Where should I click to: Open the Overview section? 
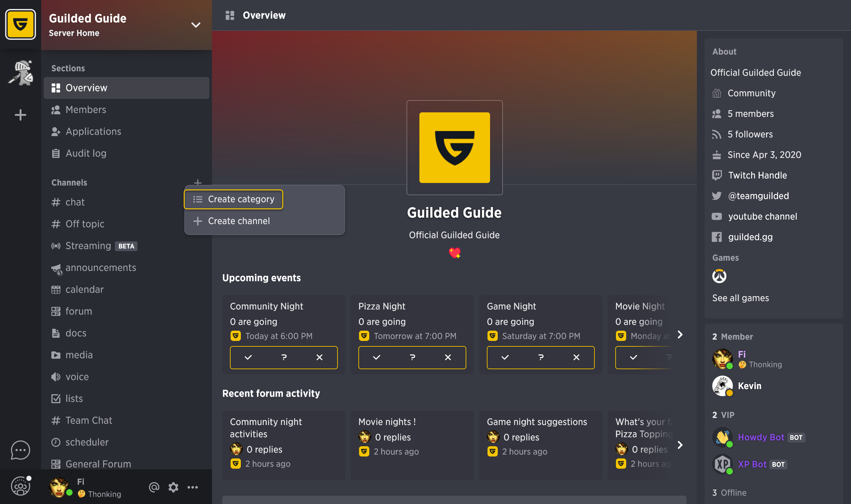coord(127,88)
